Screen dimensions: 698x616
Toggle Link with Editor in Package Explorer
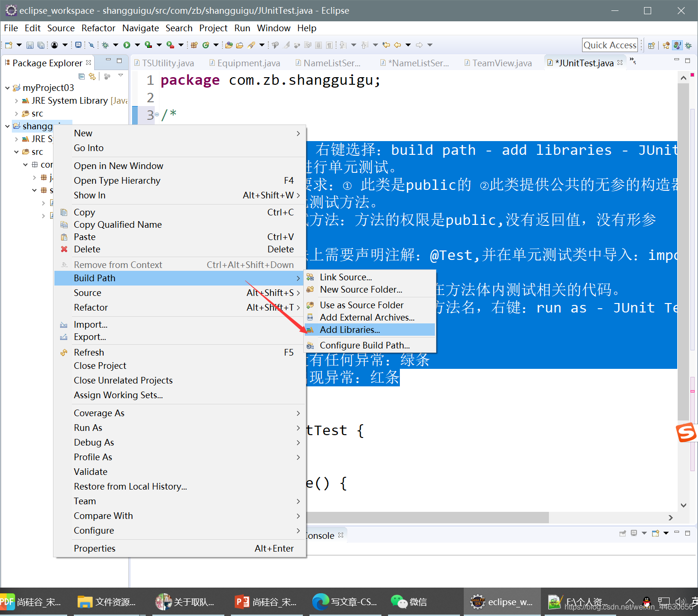pos(92,76)
